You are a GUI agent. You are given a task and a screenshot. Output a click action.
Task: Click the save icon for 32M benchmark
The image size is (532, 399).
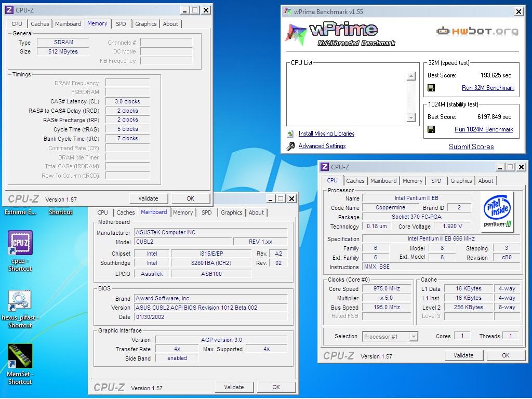pyautogui.click(x=431, y=88)
